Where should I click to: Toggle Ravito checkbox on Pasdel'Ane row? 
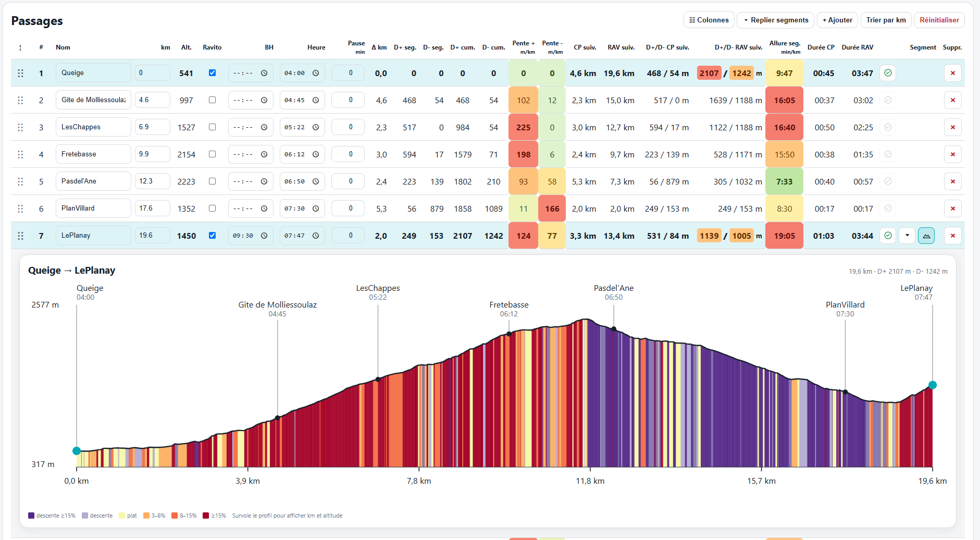(212, 181)
